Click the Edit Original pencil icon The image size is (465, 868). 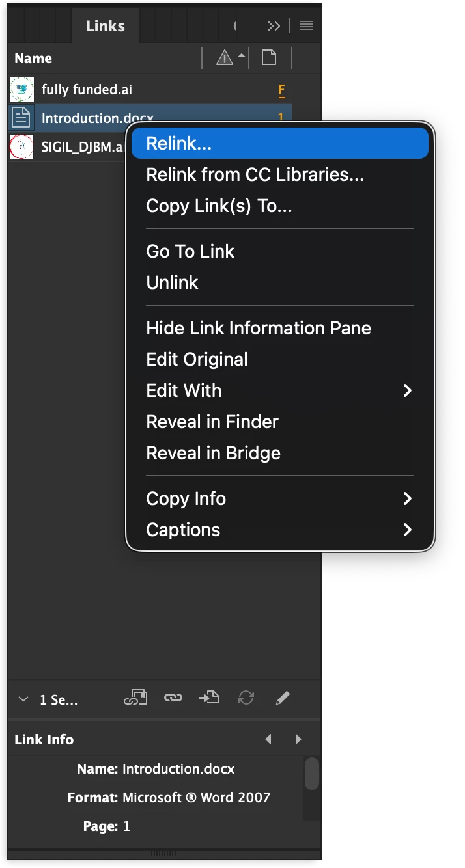coord(282,698)
